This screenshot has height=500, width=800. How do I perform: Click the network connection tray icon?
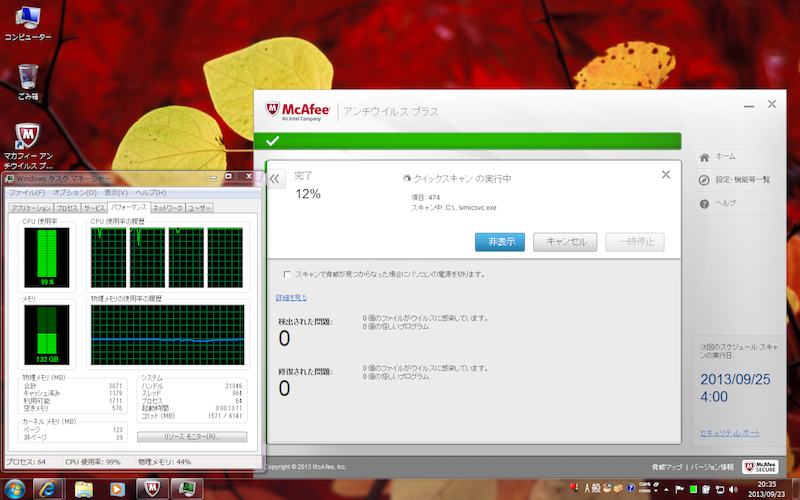(719, 489)
